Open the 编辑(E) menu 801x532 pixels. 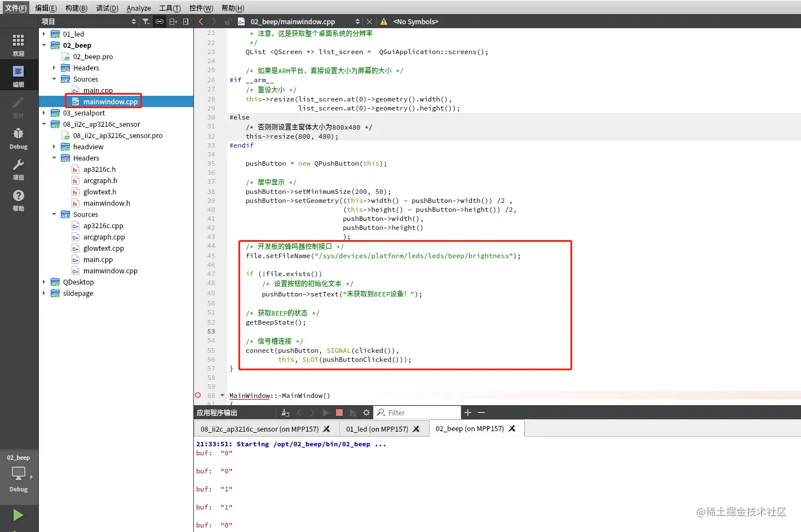click(x=46, y=8)
